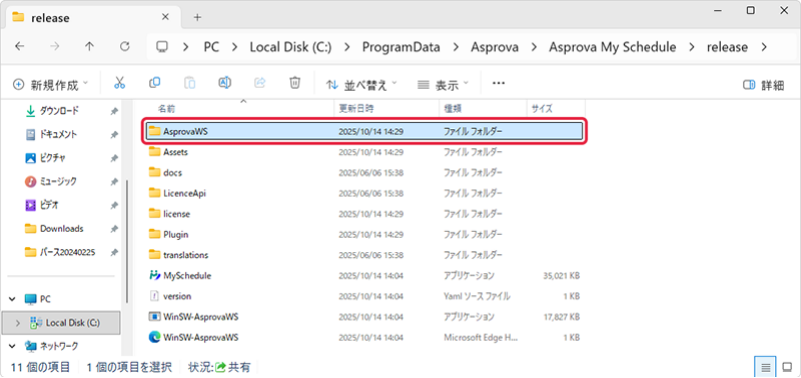Open the 表示 view dropdown

coord(442,84)
